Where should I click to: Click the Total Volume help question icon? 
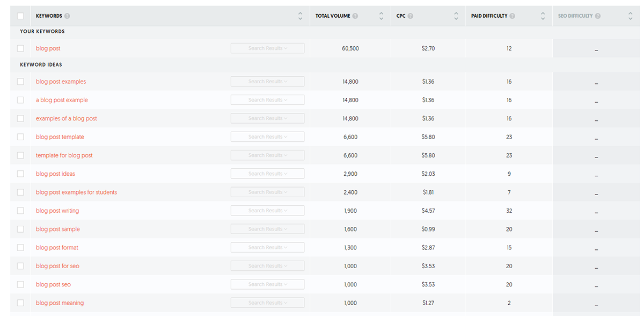click(x=355, y=16)
